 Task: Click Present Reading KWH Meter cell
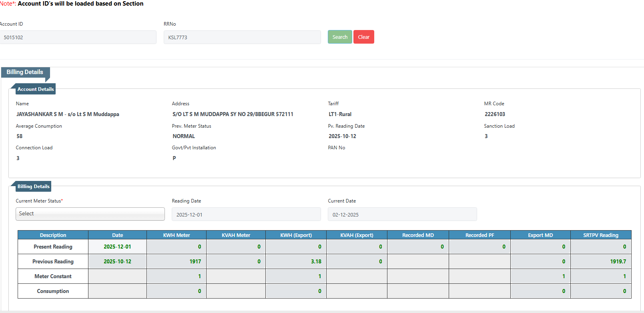click(x=177, y=247)
